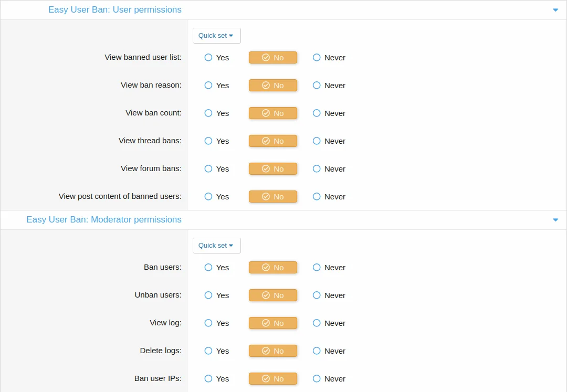Open Quick set dropdown for moderator permissions
This screenshot has height=392, width=567.
pyautogui.click(x=216, y=246)
